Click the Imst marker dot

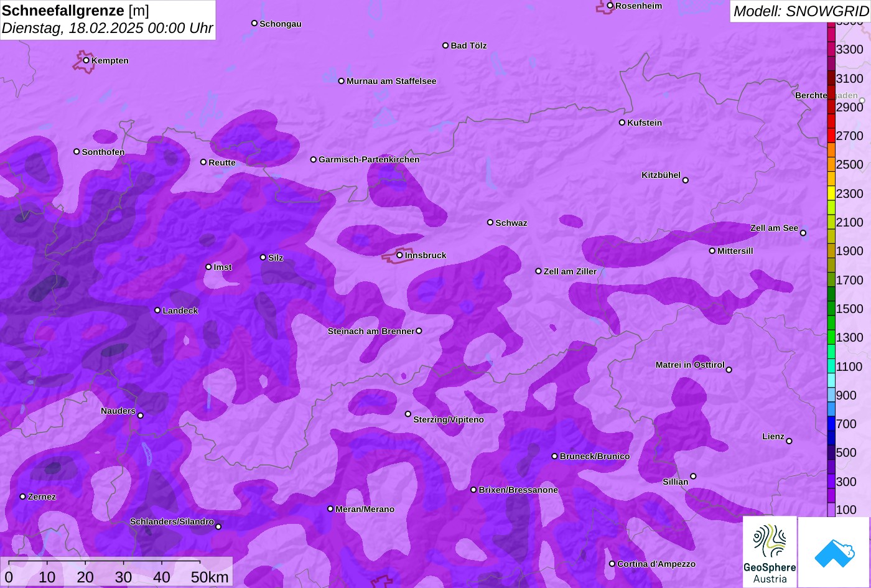[x=208, y=267]
